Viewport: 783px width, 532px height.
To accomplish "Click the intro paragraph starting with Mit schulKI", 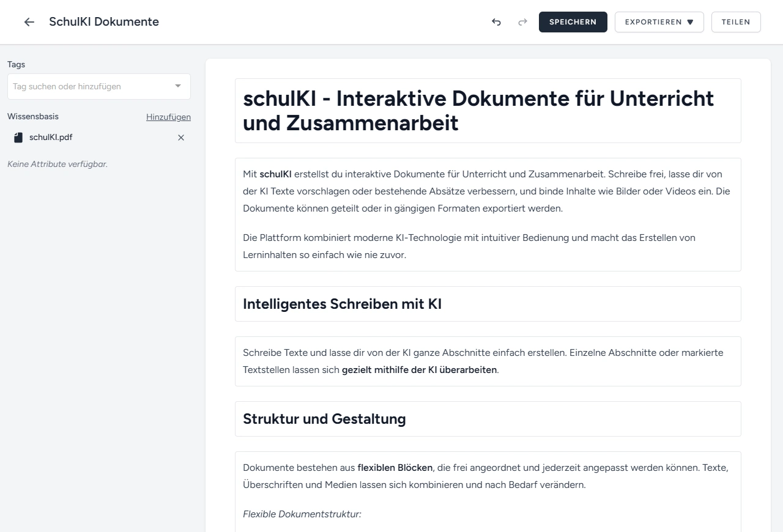I will pyautogui.click(x=486, y=191).
